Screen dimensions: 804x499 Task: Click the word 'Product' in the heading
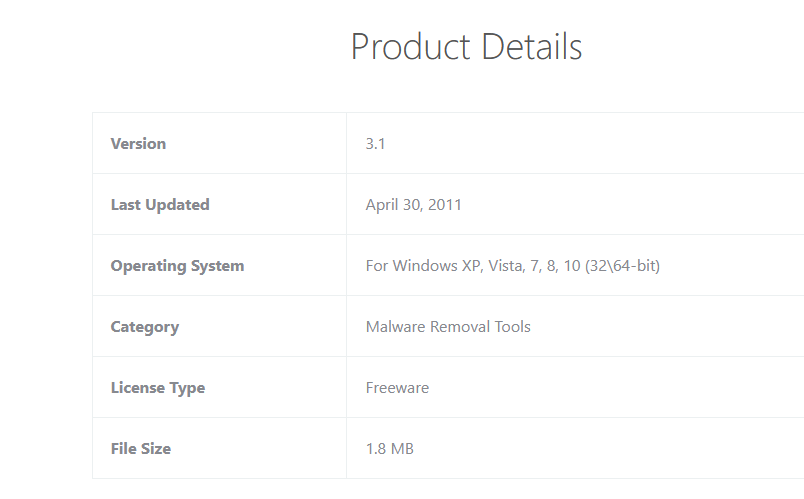[x=410, y=47]
